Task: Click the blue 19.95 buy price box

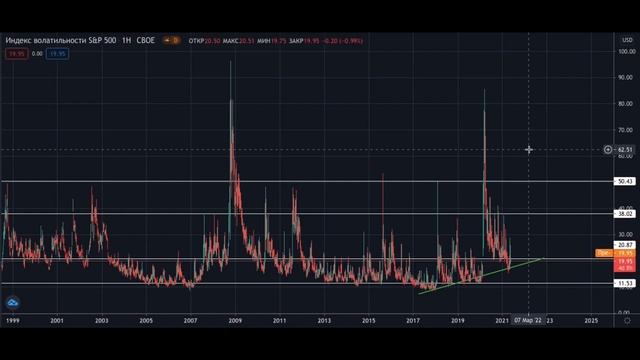Action: point(57,54)
